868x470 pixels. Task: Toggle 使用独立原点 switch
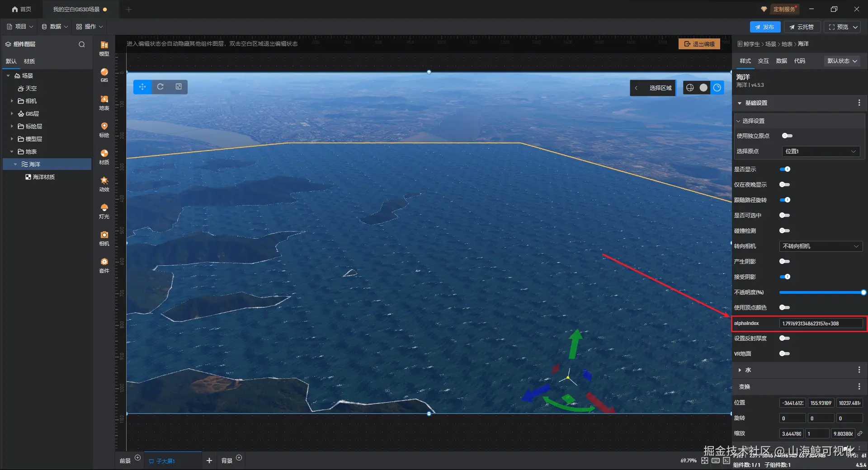(787, 136)
